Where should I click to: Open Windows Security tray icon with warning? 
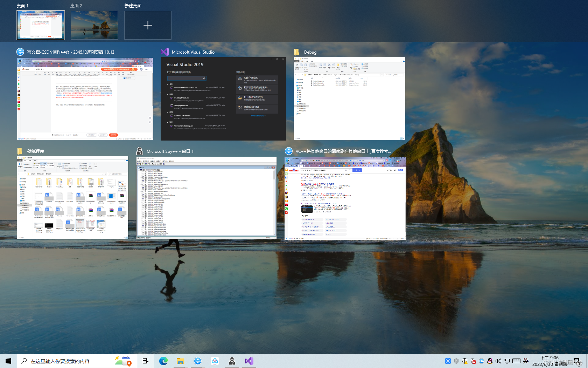464,361
